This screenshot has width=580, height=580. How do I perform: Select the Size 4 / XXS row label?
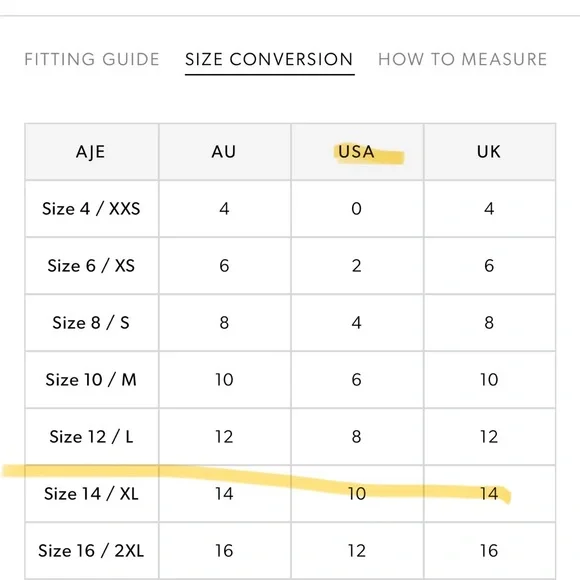(x=91, y=209)
